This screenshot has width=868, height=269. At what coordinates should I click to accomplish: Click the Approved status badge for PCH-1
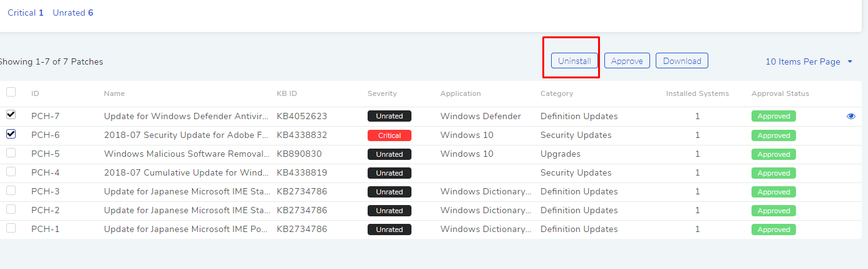(773, 229)
